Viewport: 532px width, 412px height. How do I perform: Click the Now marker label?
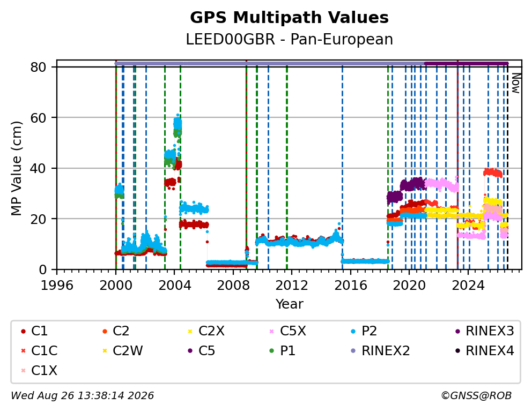pos(516,84)
